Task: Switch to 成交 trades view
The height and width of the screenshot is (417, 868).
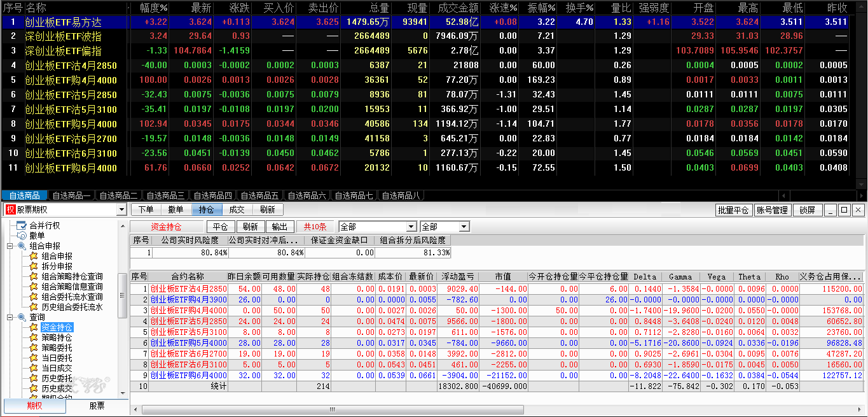Action: point(237,209)
